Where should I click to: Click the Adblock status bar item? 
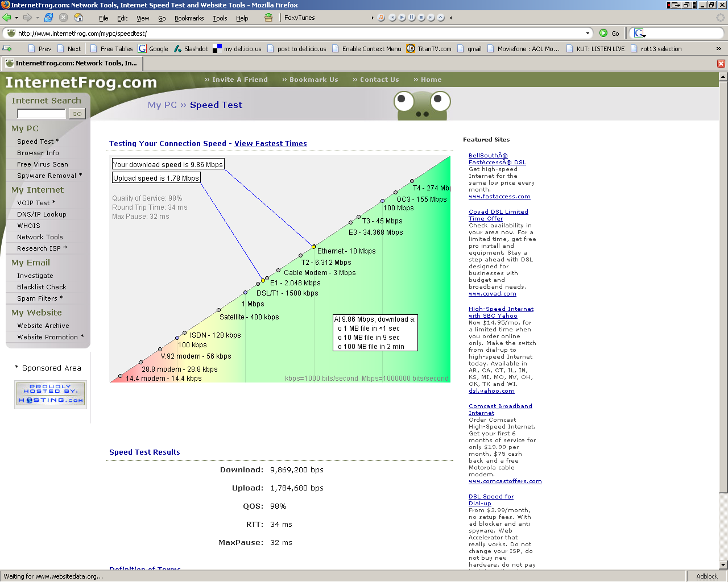[x=707, y=576]
